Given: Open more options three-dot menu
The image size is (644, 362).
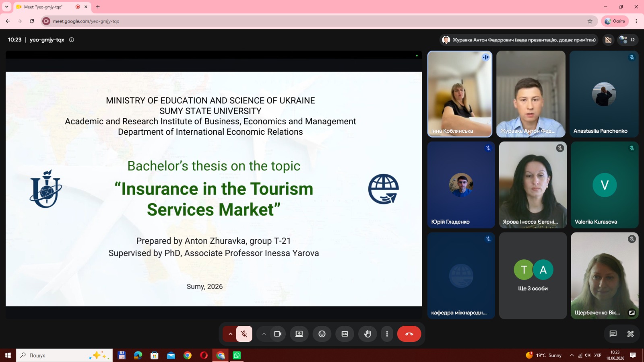Looking at the screenshot, I should 387,334.
